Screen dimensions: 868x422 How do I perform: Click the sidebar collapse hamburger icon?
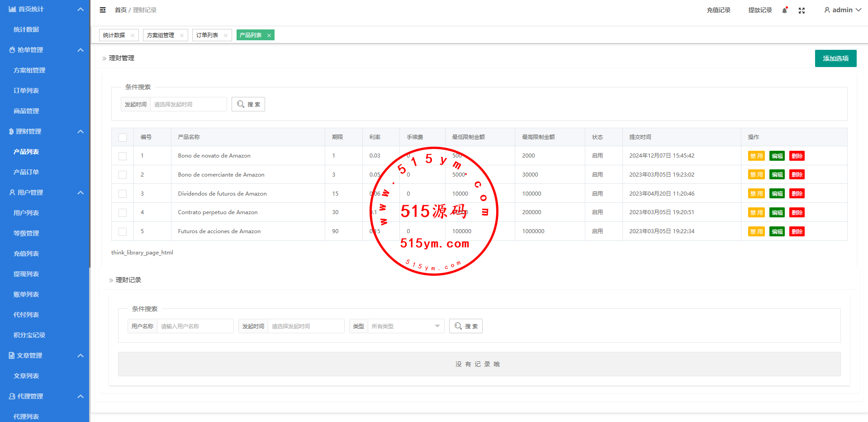[x=103, y=10]
